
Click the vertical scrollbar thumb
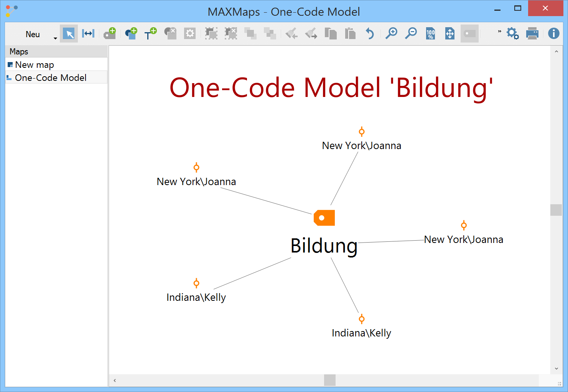pyautogui.click(x=556, y=210)
